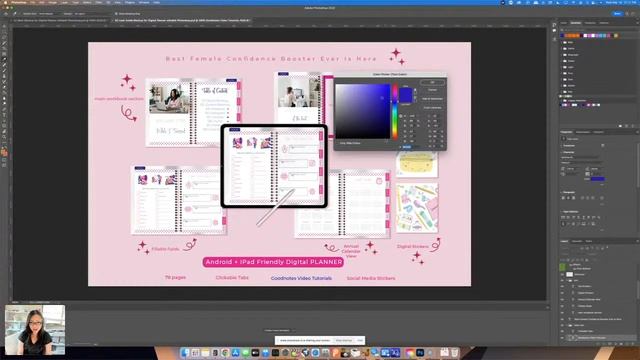This screenshot has height=360, width=640.
Task: Click Cancel in the Color Picker
Action: click(433, 90)
